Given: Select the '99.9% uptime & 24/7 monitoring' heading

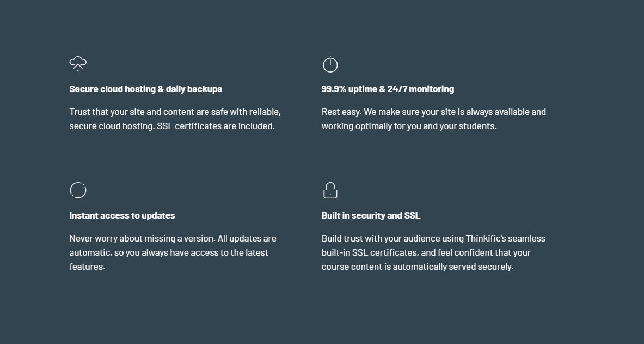Looking at the screenshot, I should [x=388, y=89].
